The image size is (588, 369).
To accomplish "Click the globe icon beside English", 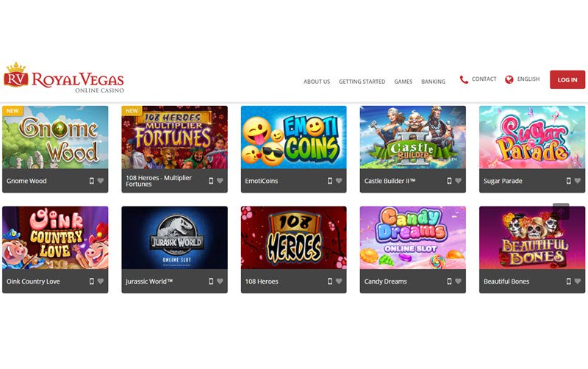I will point(509,79).
